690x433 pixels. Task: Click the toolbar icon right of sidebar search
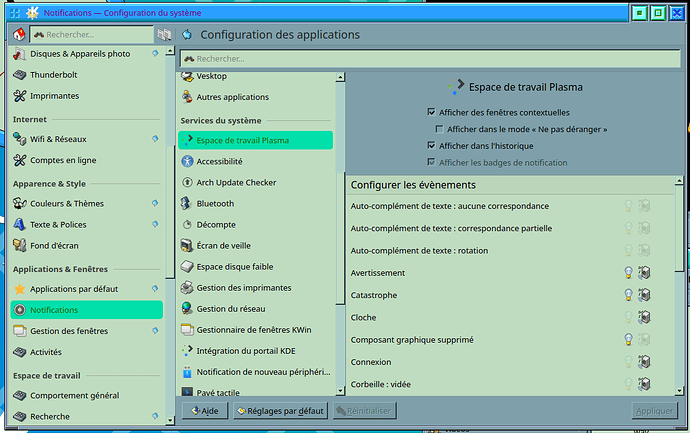pyautogui.click(x=164, y=34)
